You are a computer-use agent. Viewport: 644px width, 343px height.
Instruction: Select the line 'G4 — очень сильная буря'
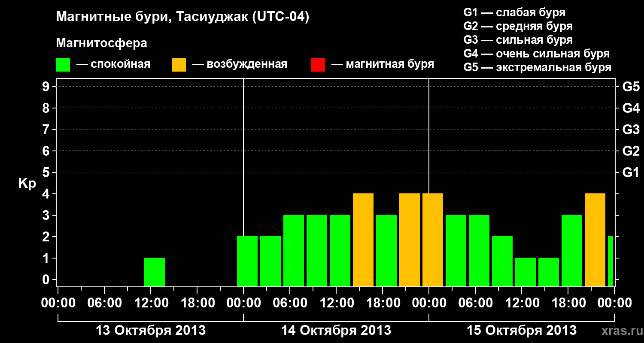[536, 54]
